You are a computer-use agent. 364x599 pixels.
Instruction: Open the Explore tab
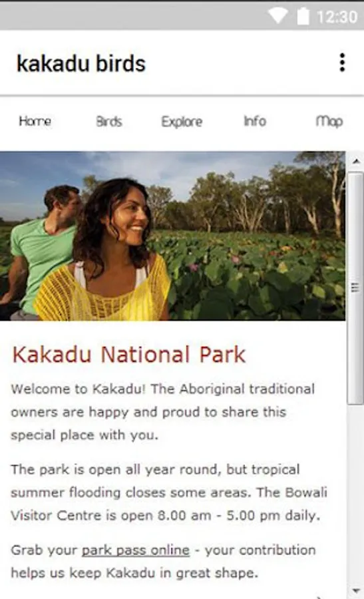pyautogui.click(x=182, y=122)
